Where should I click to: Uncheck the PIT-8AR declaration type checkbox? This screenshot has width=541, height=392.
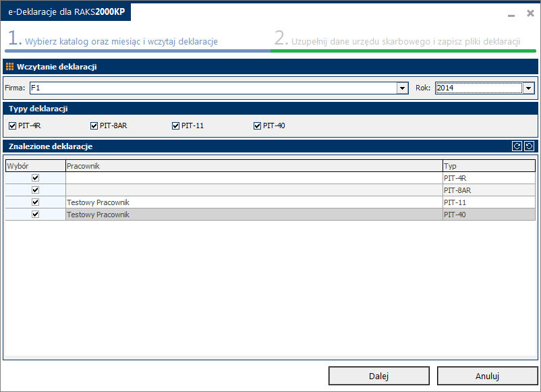pyautogui.click(x=94, y=126)
